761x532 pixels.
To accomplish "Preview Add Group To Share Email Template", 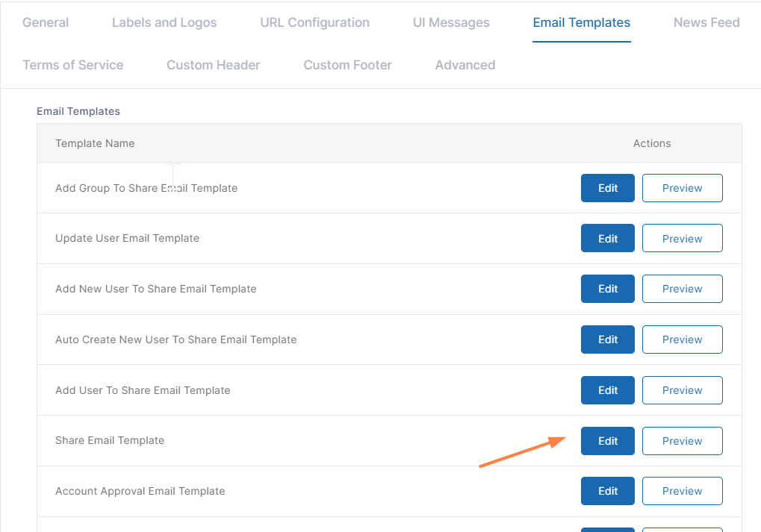I will click(683, 188).
